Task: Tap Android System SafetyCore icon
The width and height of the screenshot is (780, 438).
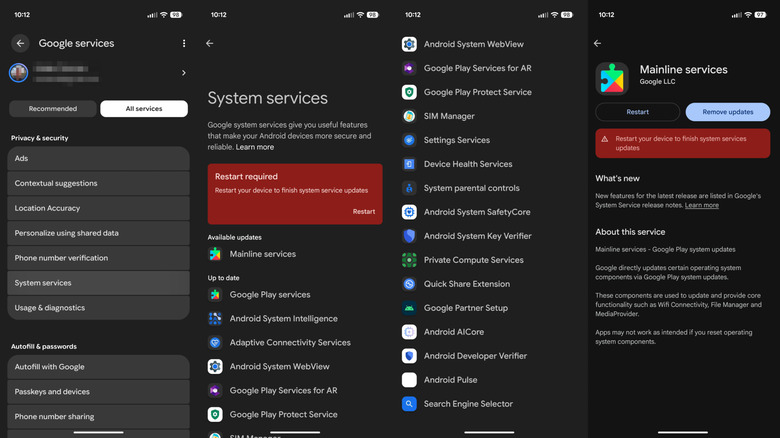Action: coord(409,212)
